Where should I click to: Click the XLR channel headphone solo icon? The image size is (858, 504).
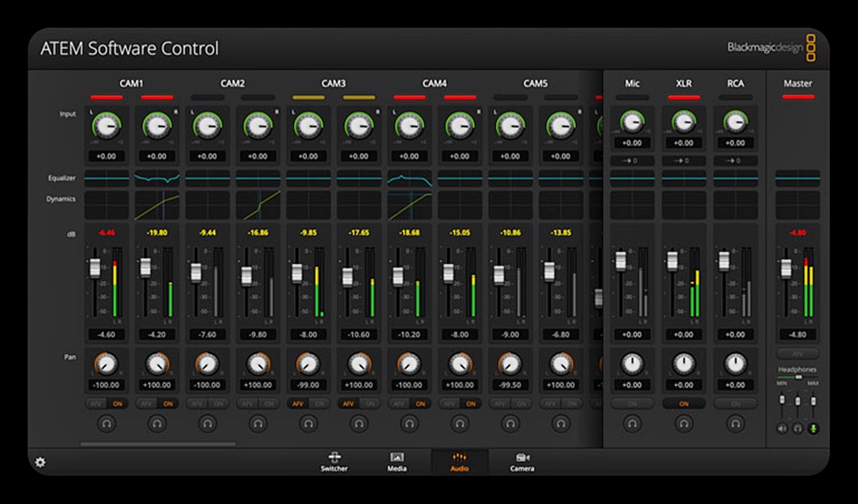684,424
